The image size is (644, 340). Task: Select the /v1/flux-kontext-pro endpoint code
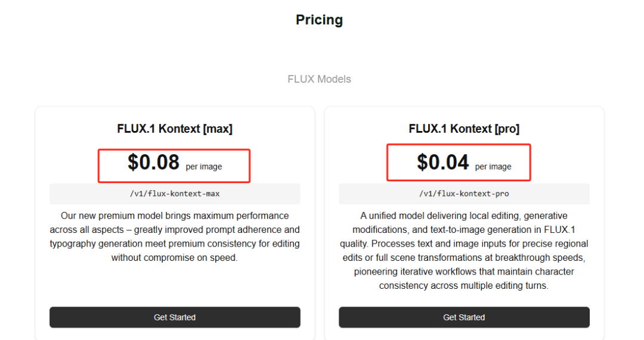pos(464,194)
